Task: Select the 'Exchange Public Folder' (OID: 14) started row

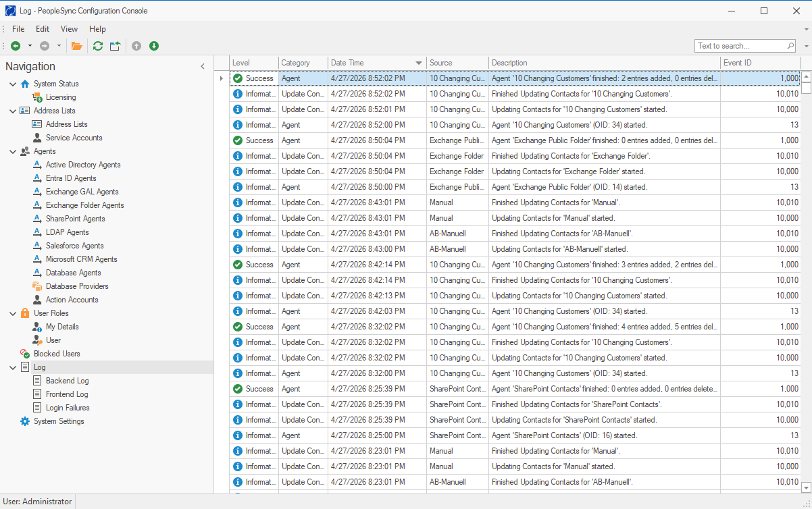Action: click(515, 187)
